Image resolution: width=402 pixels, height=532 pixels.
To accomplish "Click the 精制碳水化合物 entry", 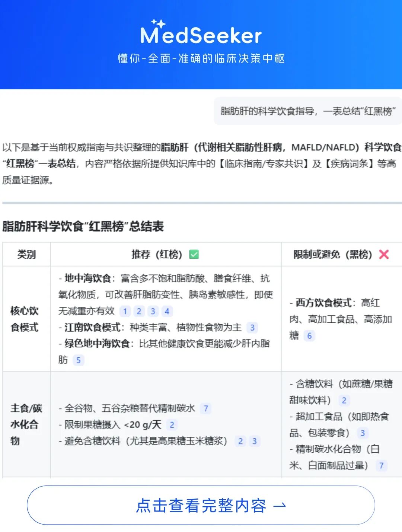I will (335, 457).
